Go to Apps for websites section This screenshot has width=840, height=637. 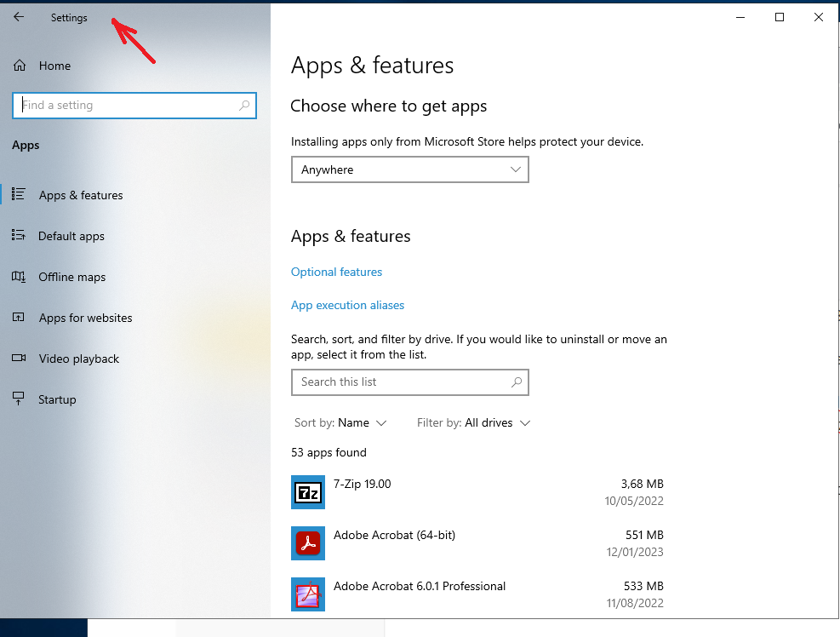coord(85,318)
